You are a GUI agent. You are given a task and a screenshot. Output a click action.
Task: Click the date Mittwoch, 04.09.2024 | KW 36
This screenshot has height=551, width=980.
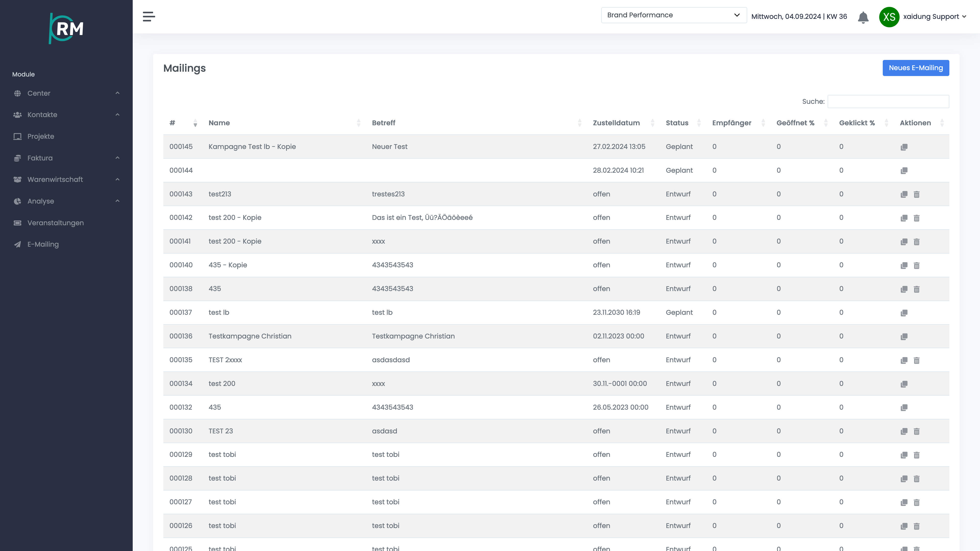799,17
